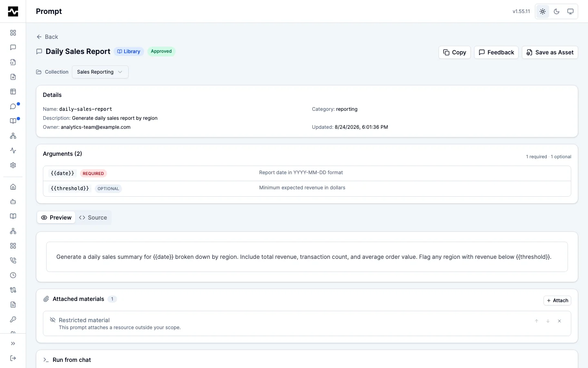Switch to dark theme
The height and width of the screenshot is (368, 588).
[x=557, y=11]
